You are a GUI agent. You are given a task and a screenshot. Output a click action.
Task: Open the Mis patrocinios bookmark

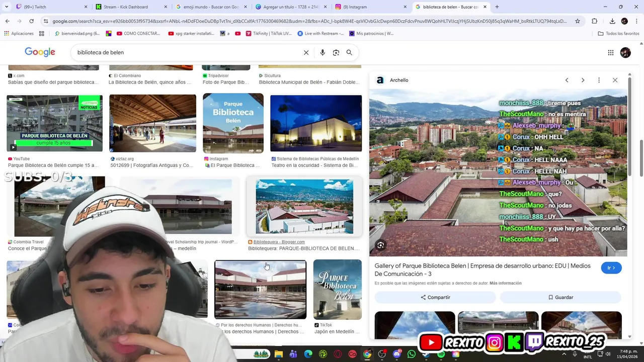[371, 34]
